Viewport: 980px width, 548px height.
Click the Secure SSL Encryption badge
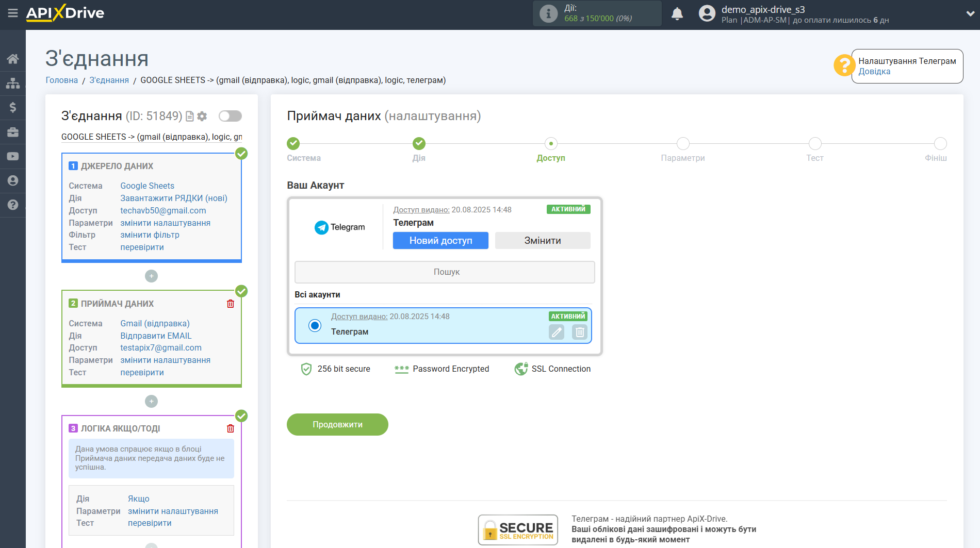(x=518, y=530)
